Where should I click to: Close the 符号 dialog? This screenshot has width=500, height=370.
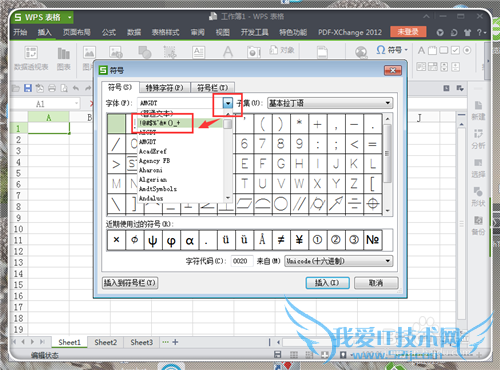click(x=393, y=70)
